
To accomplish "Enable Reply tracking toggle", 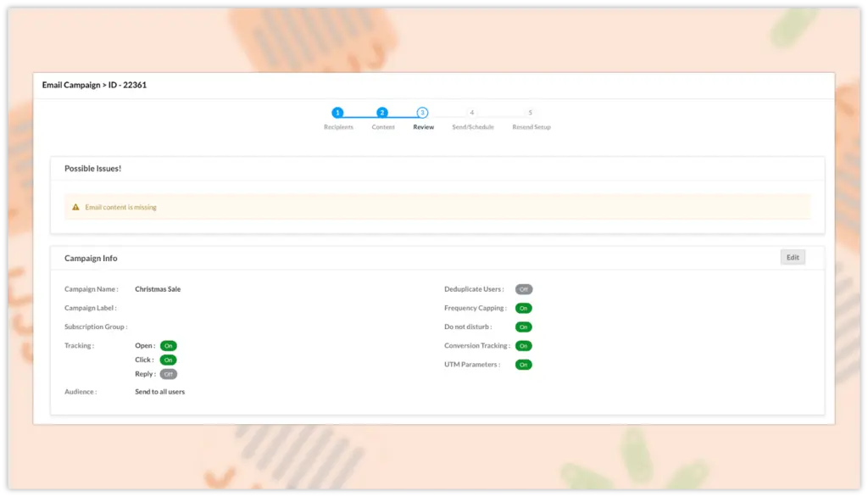I will [169, 374].
